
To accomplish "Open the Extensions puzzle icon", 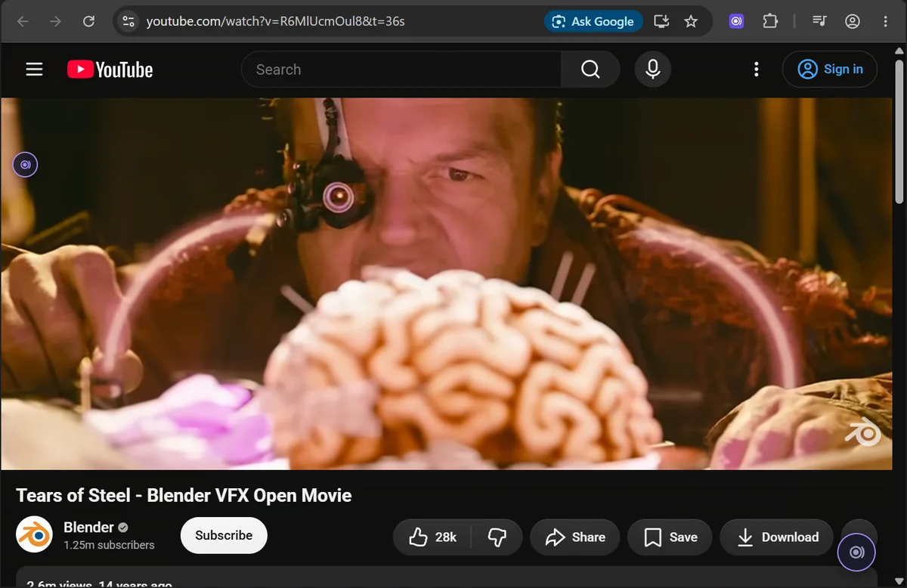I will (770, 21).
